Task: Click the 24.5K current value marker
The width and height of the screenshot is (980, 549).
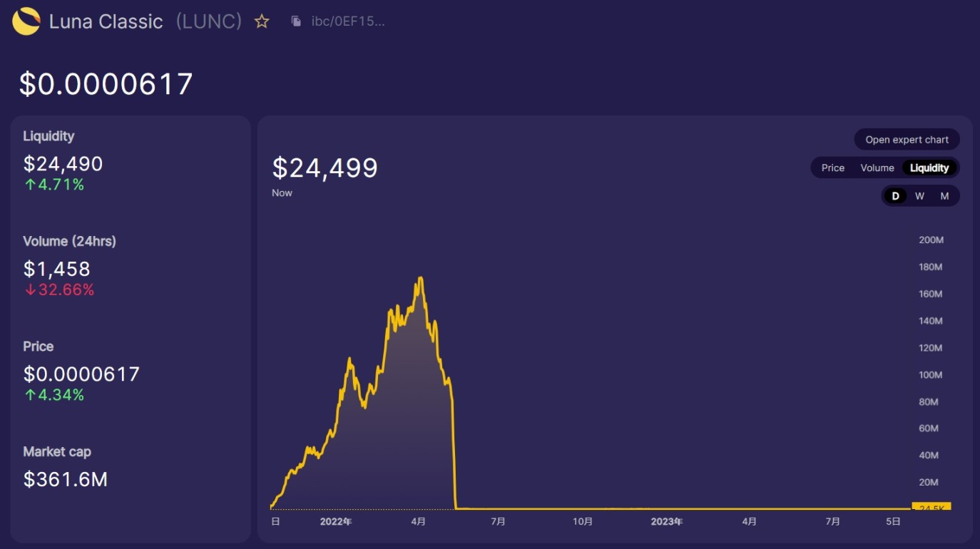Action: point(933,507)
